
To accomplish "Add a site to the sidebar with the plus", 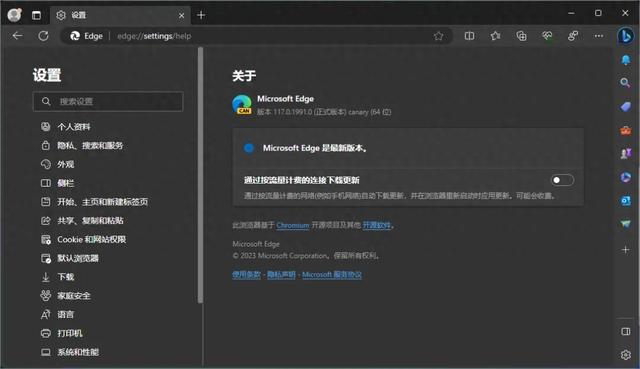I will 625,249.
